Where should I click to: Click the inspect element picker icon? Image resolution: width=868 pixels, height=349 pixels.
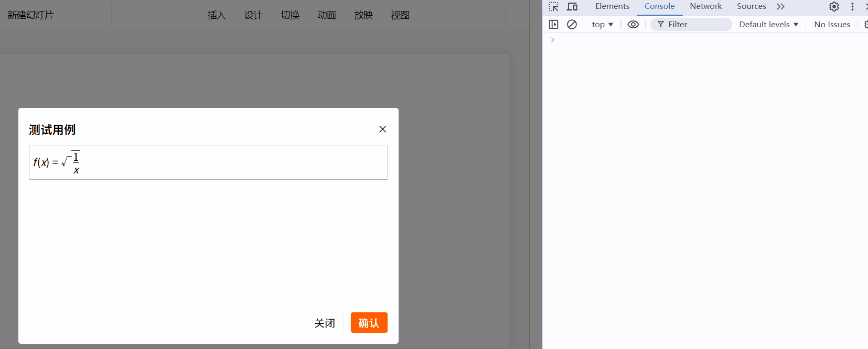tap(554, 7)
